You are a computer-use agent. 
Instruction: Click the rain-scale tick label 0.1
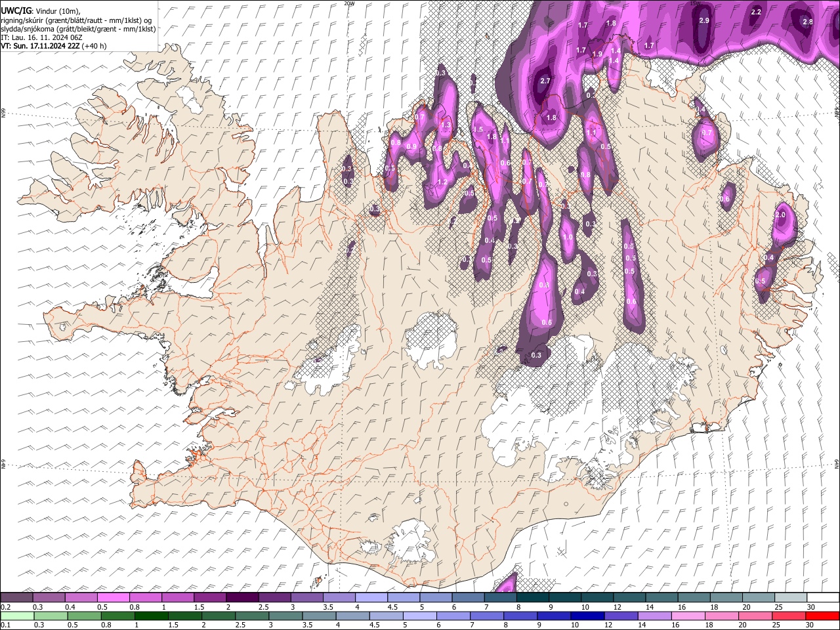coord(5,625)
